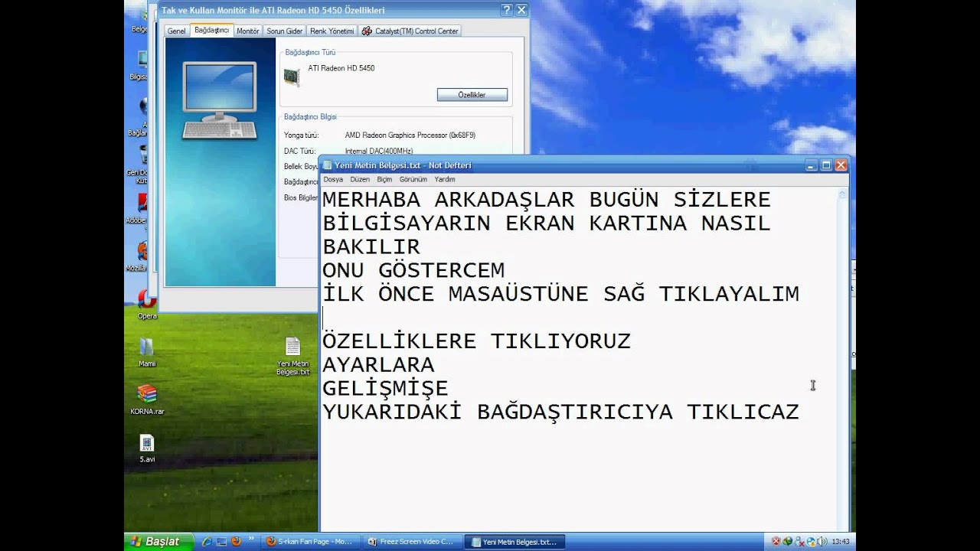Click the system tray clock 13:43

pyautogui.click(x=840, y=542)
